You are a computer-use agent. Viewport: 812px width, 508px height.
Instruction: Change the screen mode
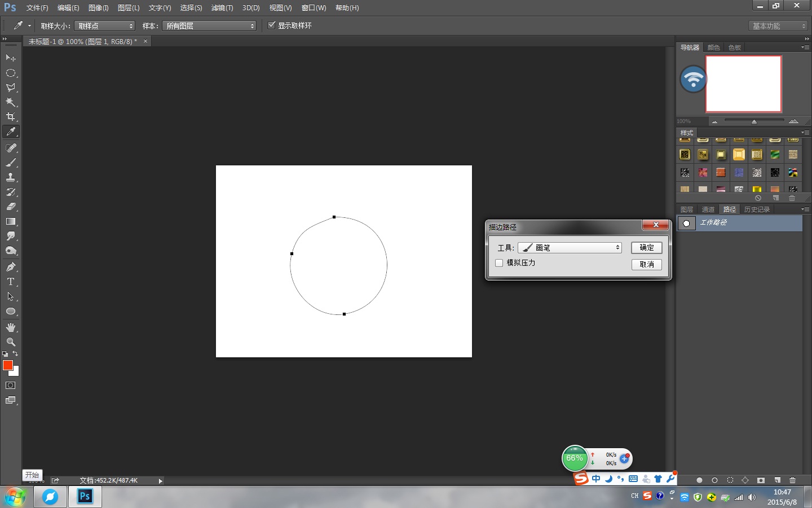[11, 400]
